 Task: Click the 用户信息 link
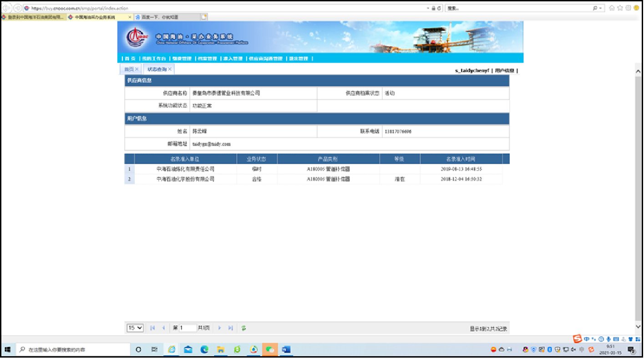(505, 71)
